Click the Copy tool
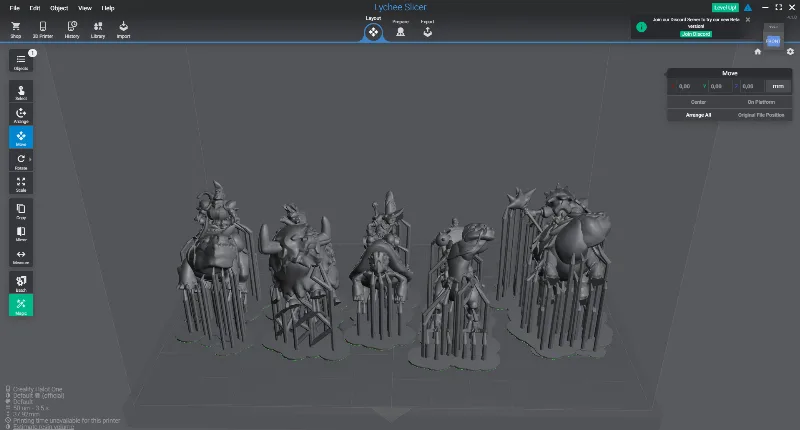The width and height of the screenshot is (800, 430). [x=21, y=210]
